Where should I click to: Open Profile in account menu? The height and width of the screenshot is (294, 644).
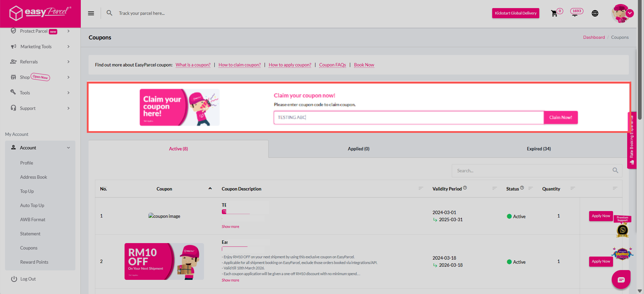(27, 163)
